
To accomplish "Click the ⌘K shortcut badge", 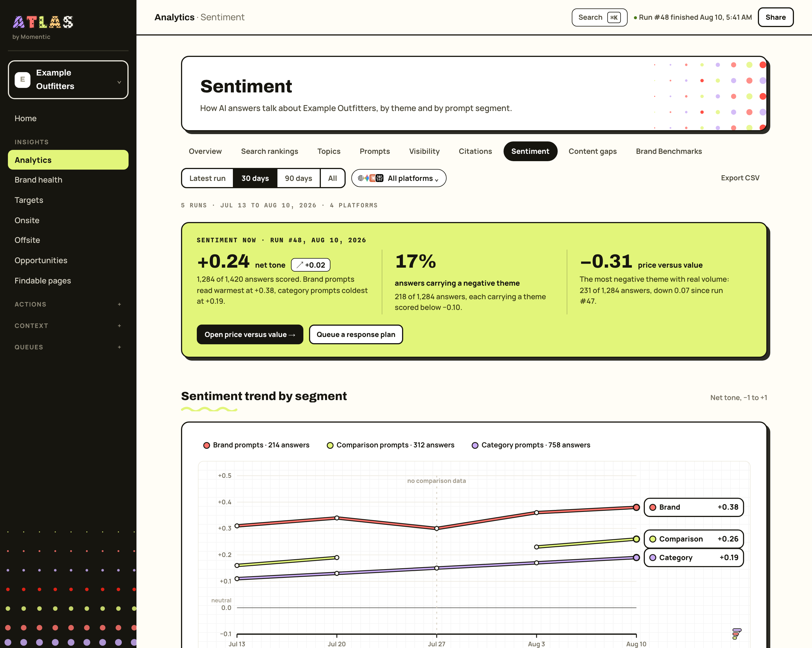I will coord(614,17).
